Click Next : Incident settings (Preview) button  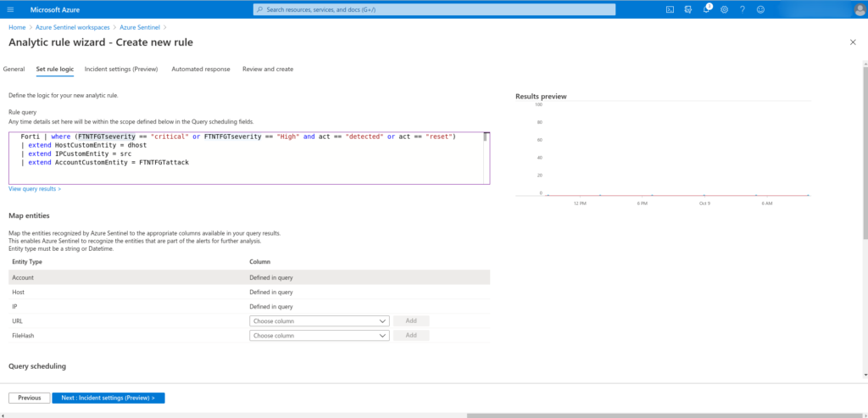click(108, 398)
